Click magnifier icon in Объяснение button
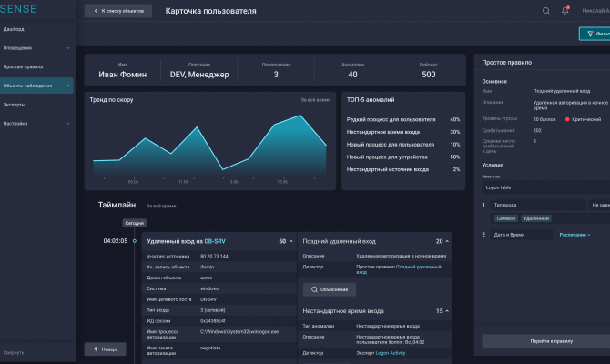Screen dimensions: 610x364 (x=314, y=289)
